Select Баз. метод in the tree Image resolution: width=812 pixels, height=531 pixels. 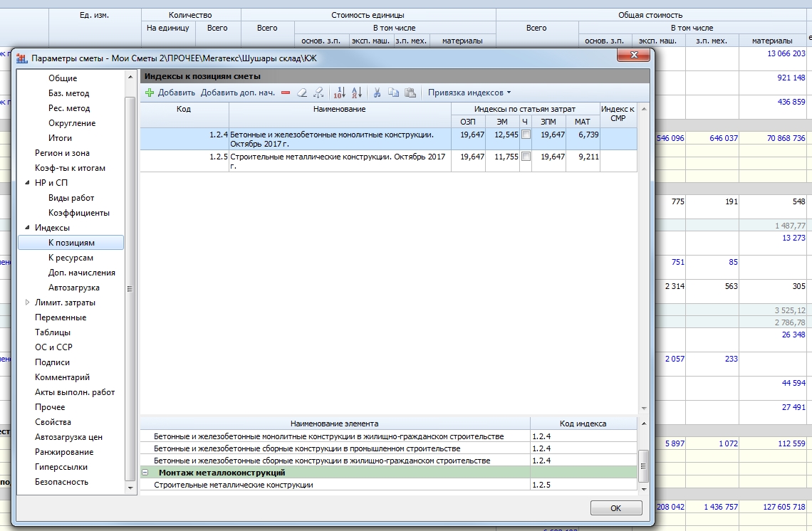point(69,93)
